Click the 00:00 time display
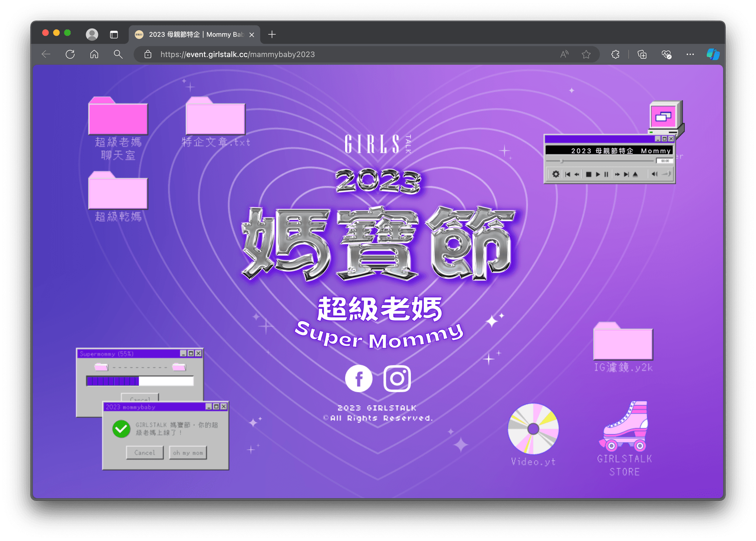This screenshot has height=541, width=756. coord(665,161)
